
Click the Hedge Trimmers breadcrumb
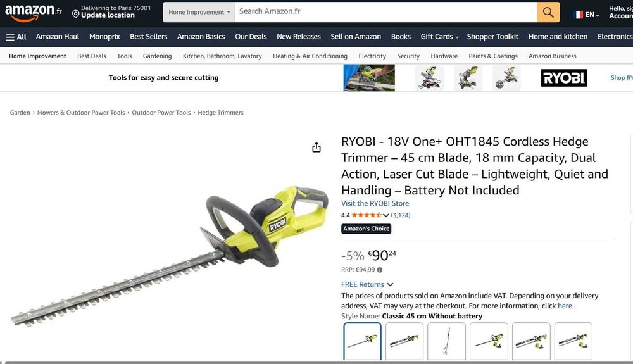pos(220,113)
